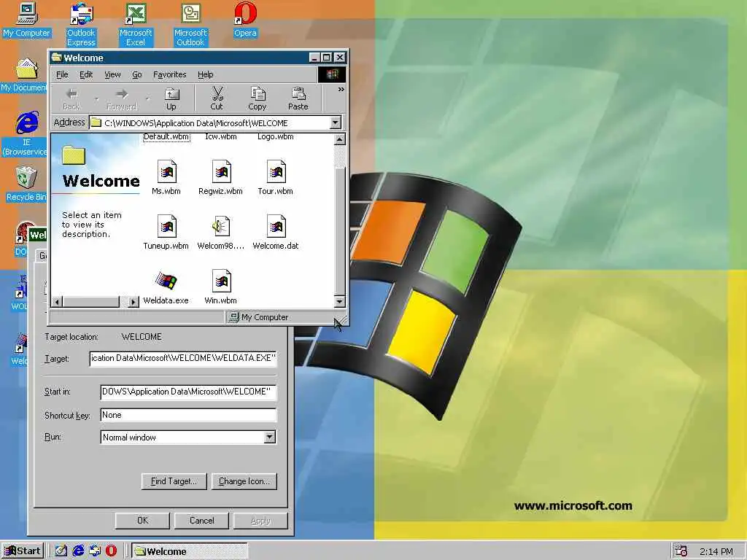The image size is (747, 560).
Task: Select the Regwiz.wbm file
Action: [220, 178]
